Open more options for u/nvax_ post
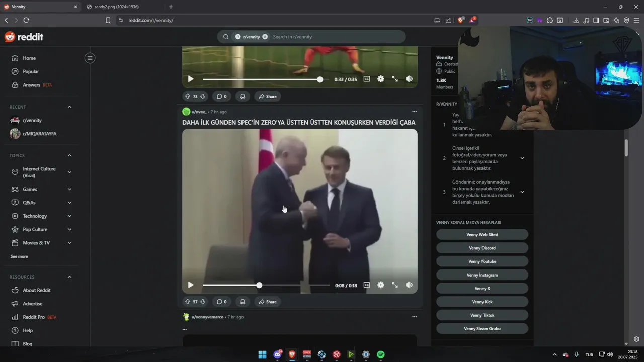This screenshot has height=362, width=644. pyautogui.click(x=414, y=112)
